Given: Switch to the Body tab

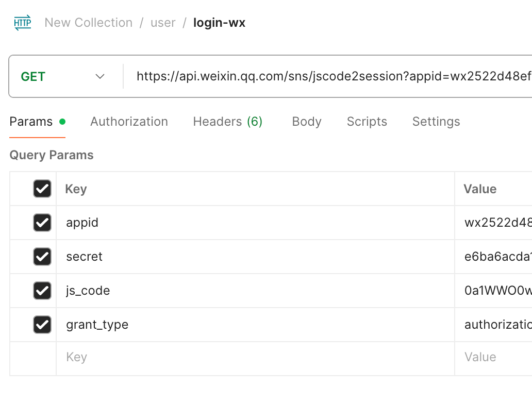Looking at the screenshot, I should click(x=306, y=122).
